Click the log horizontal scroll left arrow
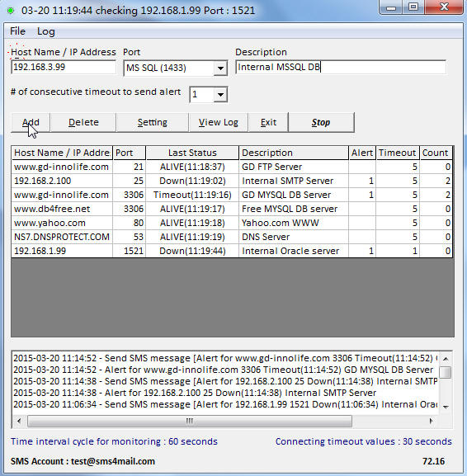 point(19,421)
